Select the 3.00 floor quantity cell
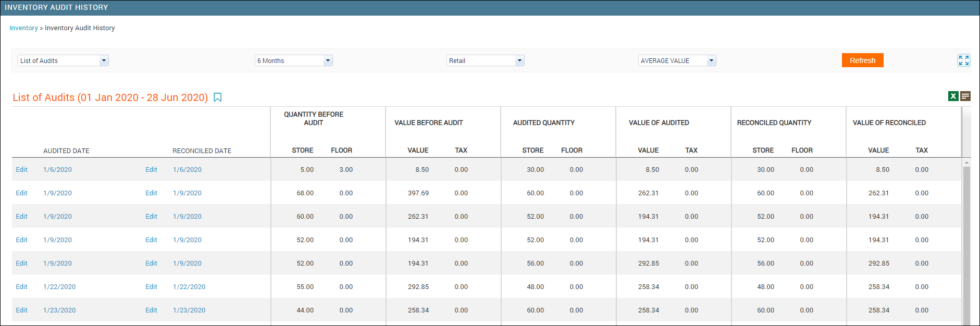 (346, 169)
